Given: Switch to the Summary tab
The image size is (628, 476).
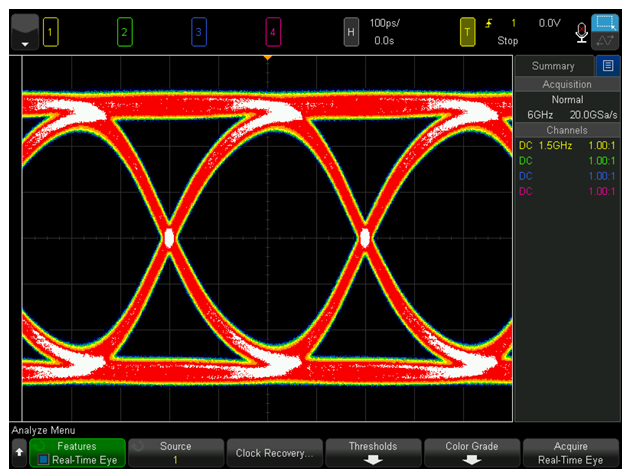Looking at the screenshot, I should pyautogui.click(x=554, y=66).
